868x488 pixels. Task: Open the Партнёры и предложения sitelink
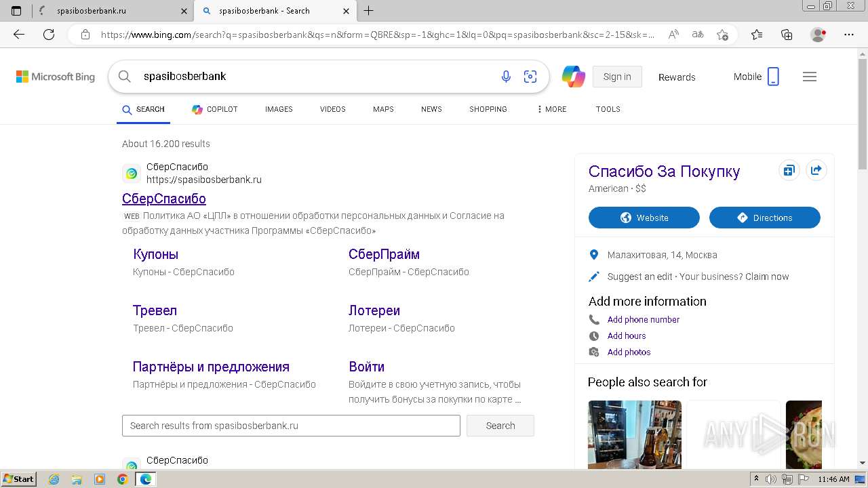[211, 367]
